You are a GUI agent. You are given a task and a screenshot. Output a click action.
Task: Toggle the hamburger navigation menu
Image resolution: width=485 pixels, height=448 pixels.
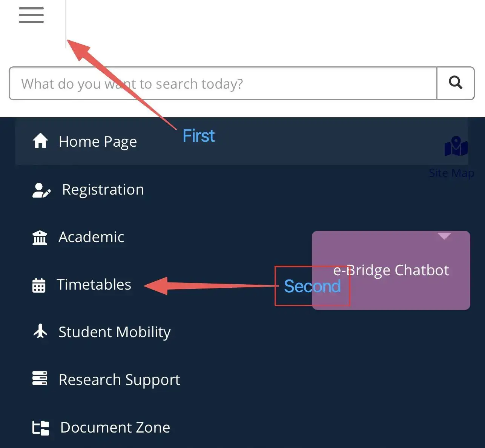click(31, 15)
